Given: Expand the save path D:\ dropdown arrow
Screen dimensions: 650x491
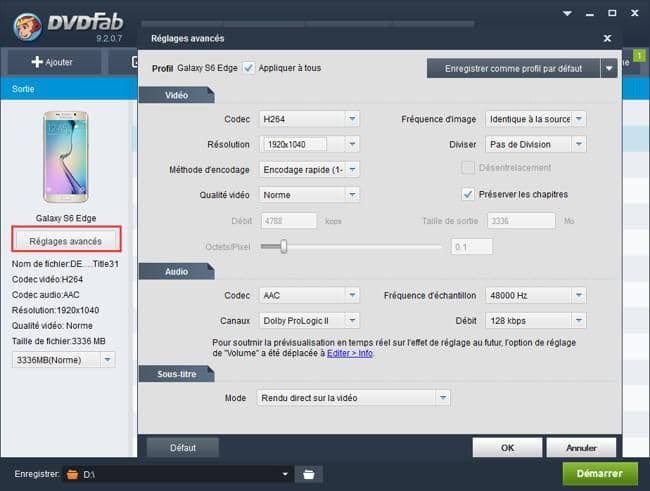Looking at the screenshot, I should click(x=285, y=474).
